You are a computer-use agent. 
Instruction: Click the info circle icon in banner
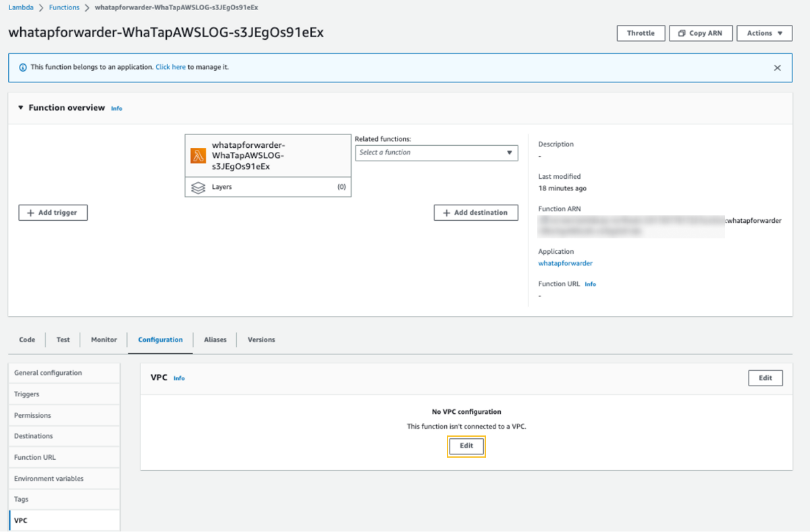(x=23, y=68)
